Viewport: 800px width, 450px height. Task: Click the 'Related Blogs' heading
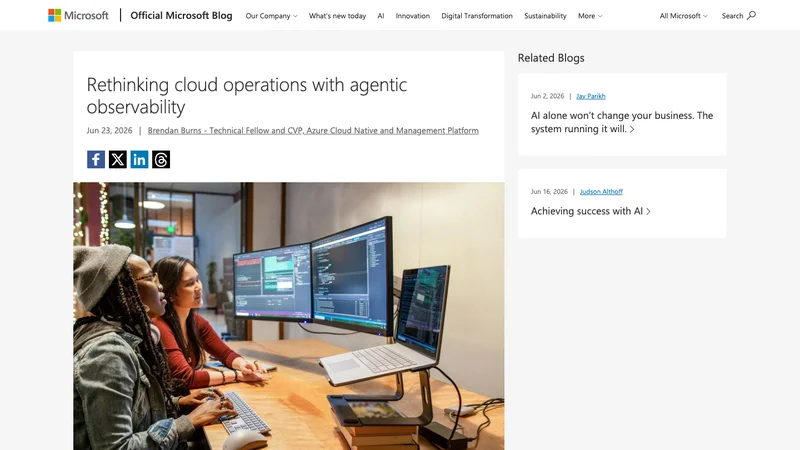pyautogui.click(x=551, y=58)
